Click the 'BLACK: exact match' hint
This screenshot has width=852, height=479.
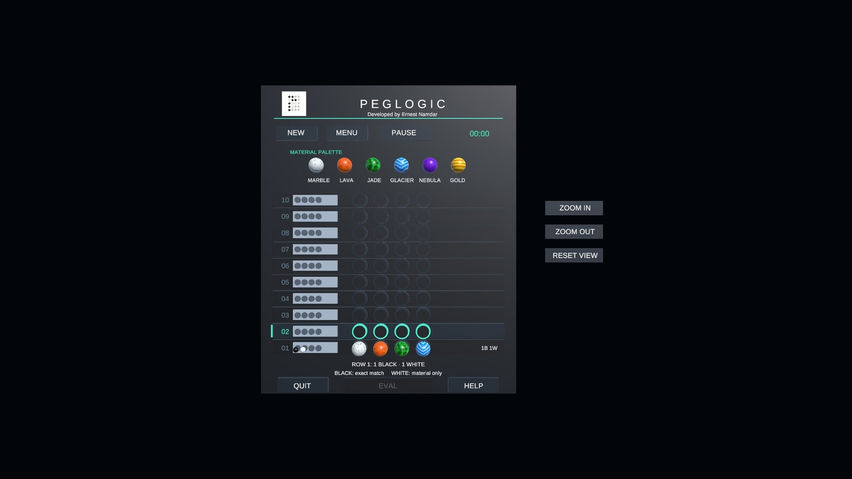359,373
